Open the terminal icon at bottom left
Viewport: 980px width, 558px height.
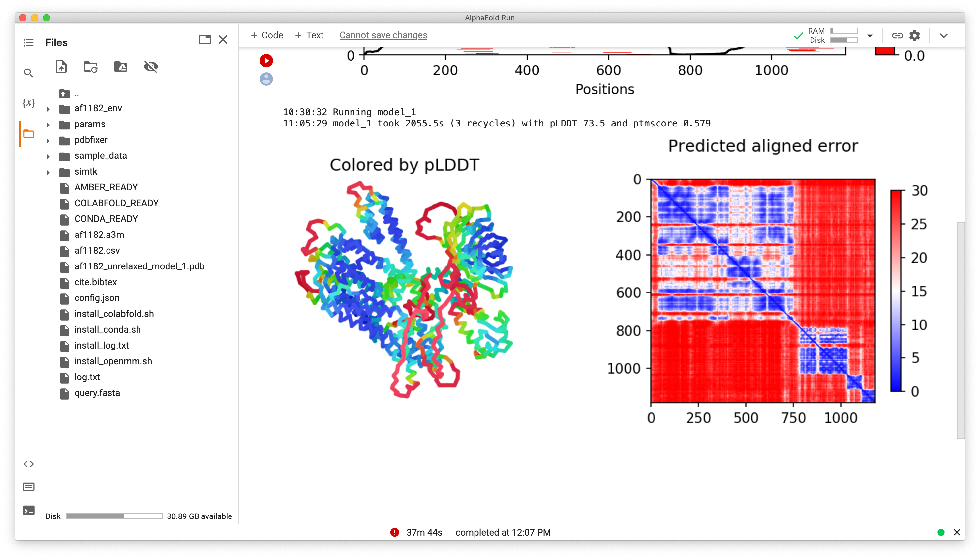[28, 510]
